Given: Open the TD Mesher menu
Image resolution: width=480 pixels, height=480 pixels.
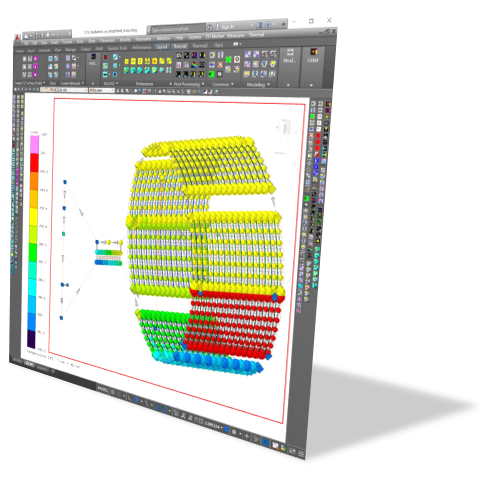Looking at the screenshot, I should 215,36.
